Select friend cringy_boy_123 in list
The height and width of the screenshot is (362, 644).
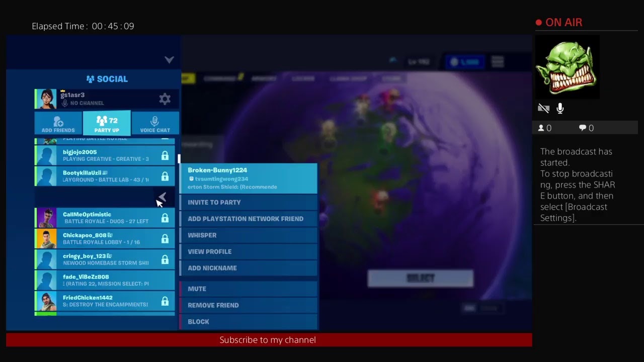[x=105, y=259]
